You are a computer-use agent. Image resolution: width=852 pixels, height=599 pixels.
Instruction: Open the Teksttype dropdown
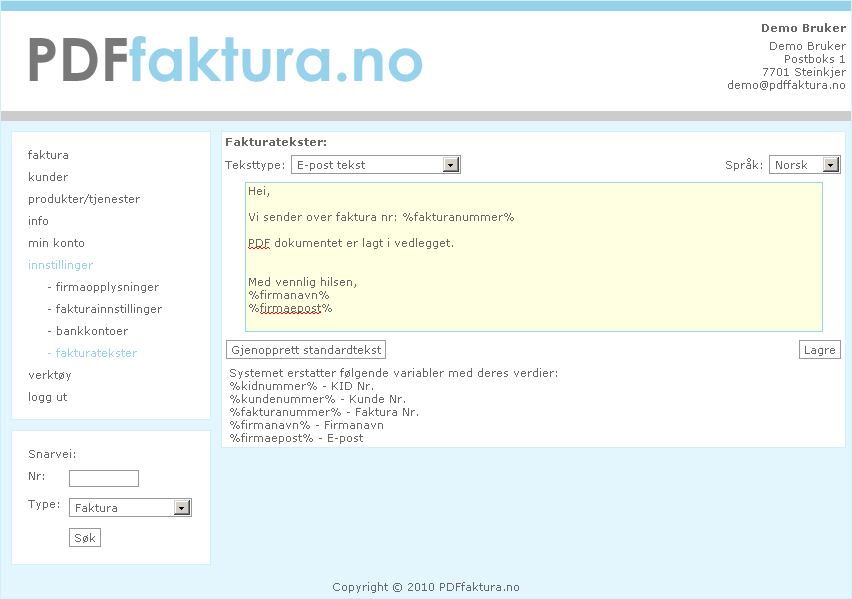pyautogui.click(x=375, y=165)
